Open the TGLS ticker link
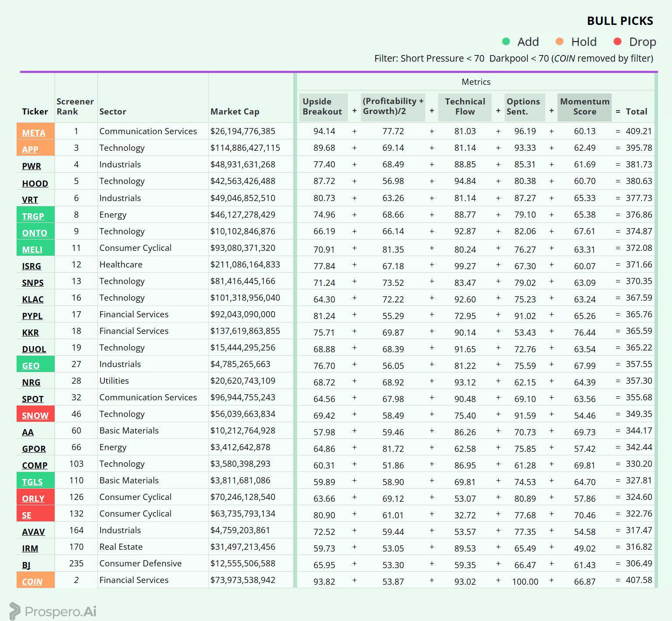This screenshot has height=621, width=672. click(x=32, y=482)
